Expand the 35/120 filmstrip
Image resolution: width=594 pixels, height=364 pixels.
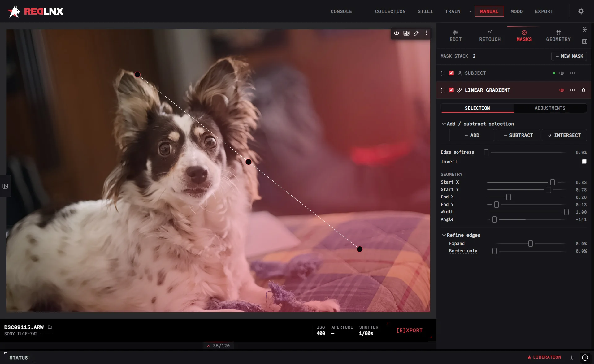(219, 346)
